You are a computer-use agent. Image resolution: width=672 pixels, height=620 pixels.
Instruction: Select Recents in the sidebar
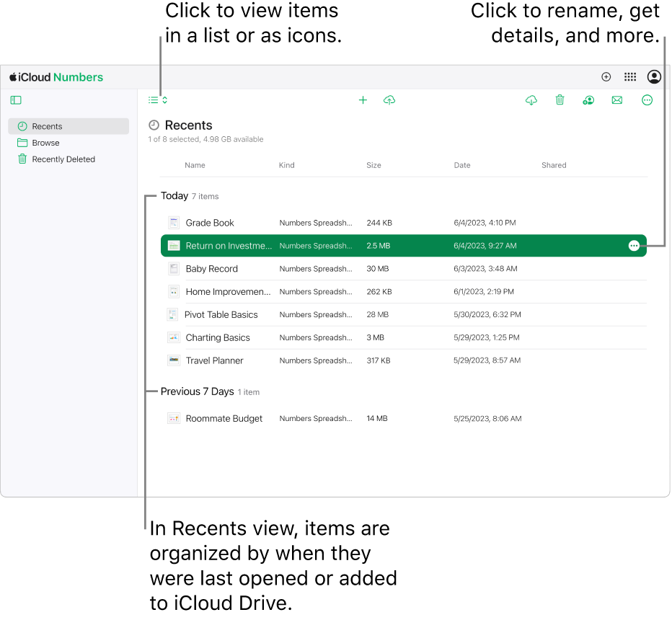click(68, 126)
